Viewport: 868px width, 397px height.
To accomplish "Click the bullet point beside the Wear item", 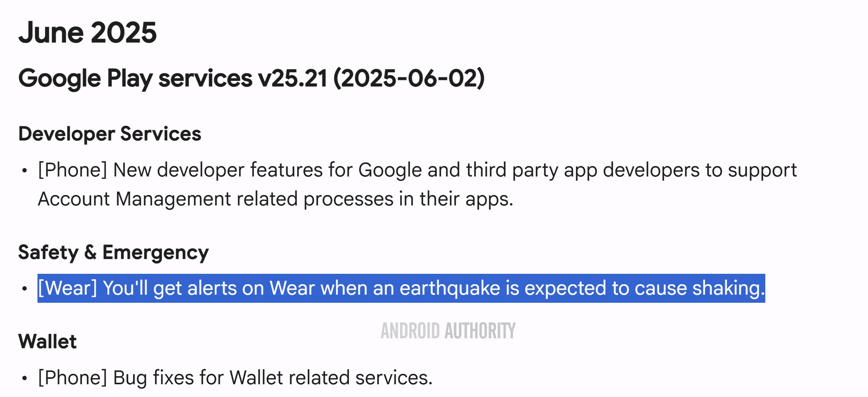I will (25, 288).
